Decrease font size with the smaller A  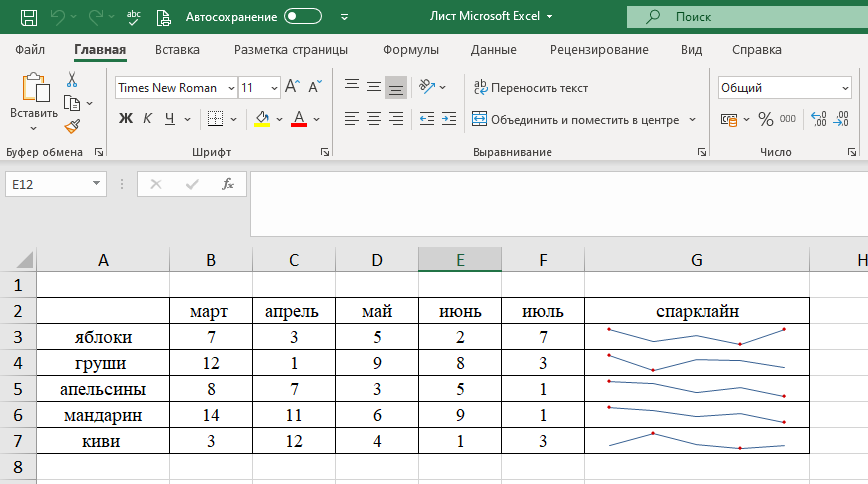(x=315, y=86)
